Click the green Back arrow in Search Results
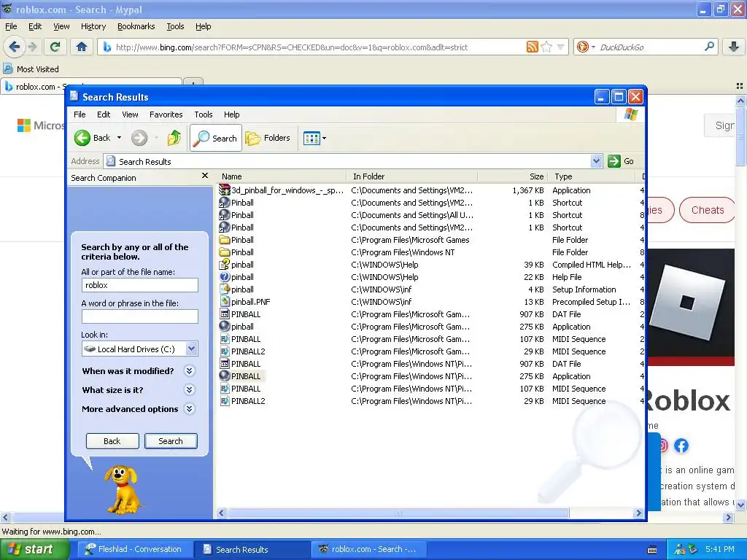 coord(82,138)
